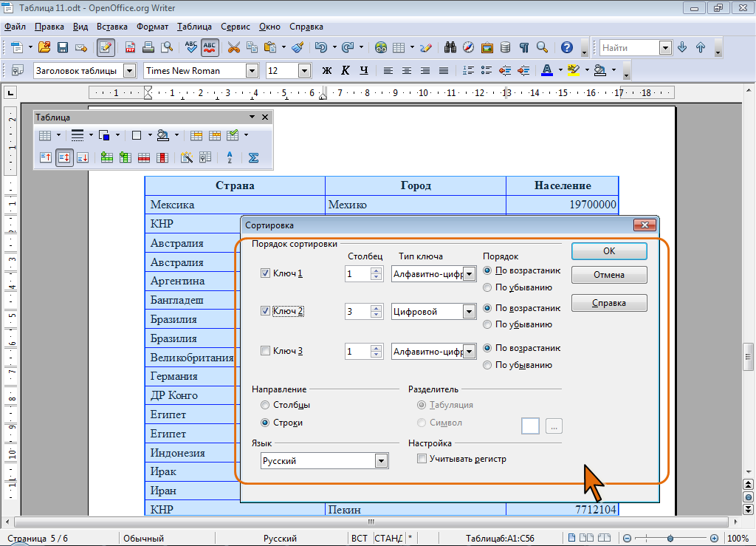The height and width of the screenshot is (546, 756).
Task: Open paragraph style Заголовок таблицы dropdown
Action: [x=130, y=70]
